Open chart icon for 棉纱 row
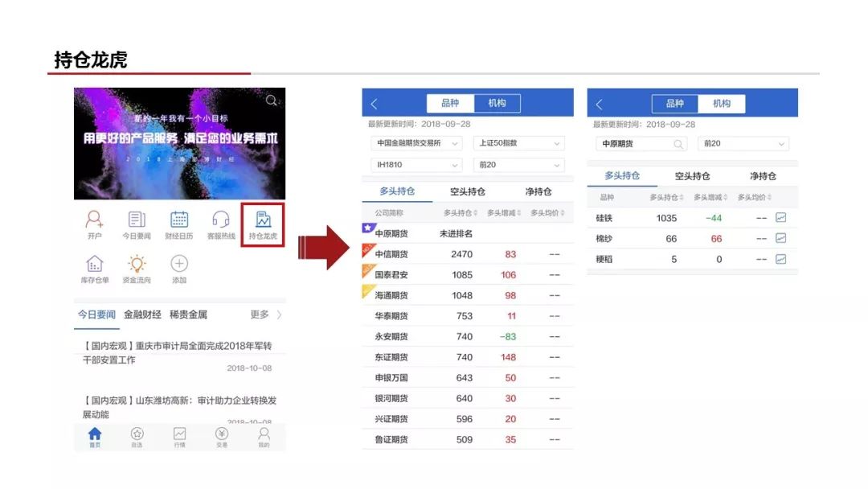Image resolution: width=868 pixels, height=489 pixels. pyautogui.click(x=780, y=238)
